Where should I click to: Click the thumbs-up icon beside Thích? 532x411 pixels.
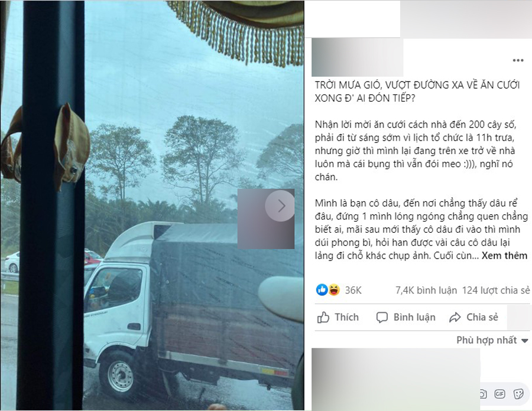coord(323,318)
